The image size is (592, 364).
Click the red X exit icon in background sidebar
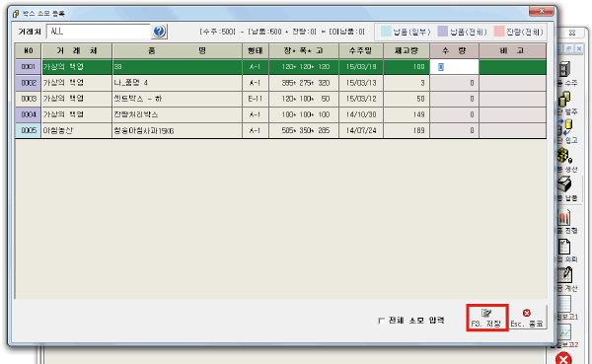[563, 358]
